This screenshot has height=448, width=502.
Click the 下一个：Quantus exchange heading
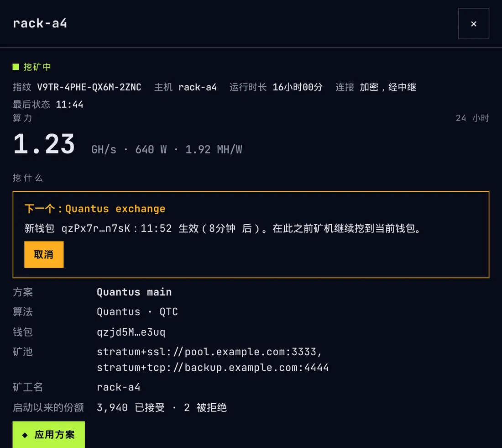tap(95, 209)
